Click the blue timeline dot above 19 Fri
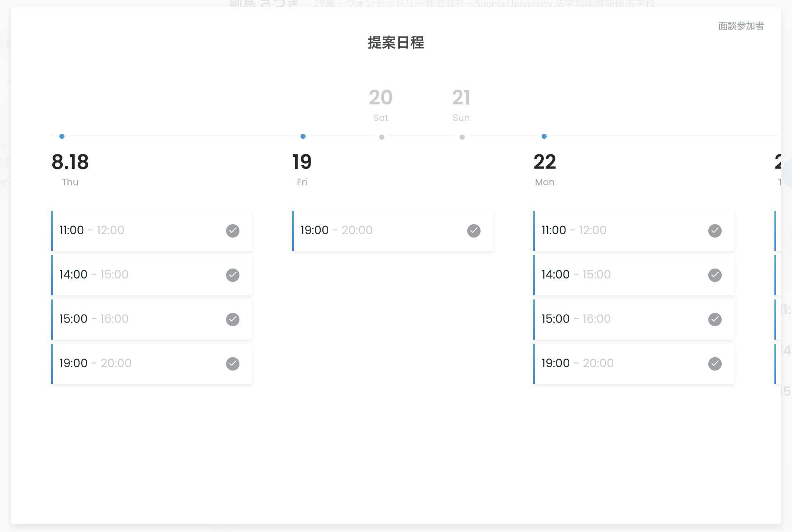The height and width of the screenshot is (532, 792). click(x=303, y=136)
